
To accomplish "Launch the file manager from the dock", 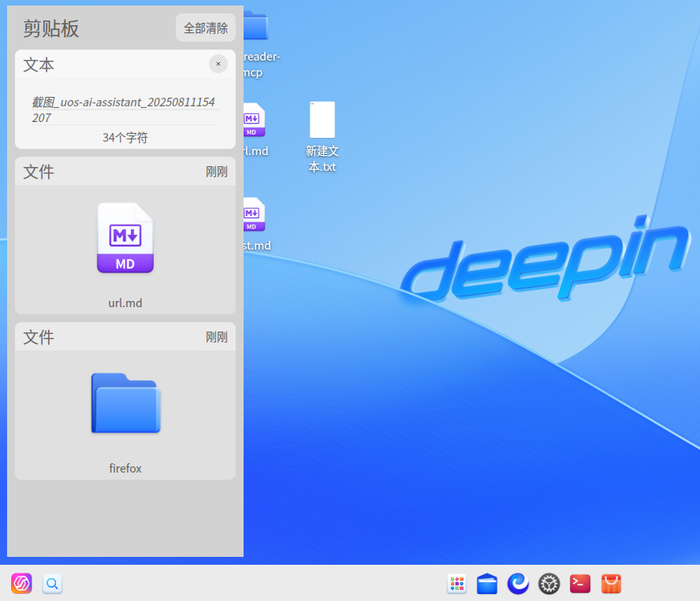I will click(487, 584).
